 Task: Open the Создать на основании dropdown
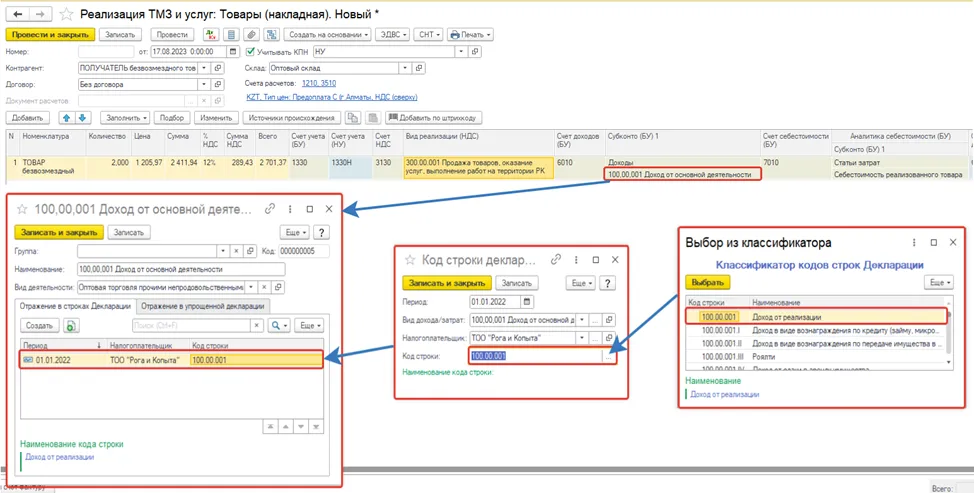coord(329,35)
